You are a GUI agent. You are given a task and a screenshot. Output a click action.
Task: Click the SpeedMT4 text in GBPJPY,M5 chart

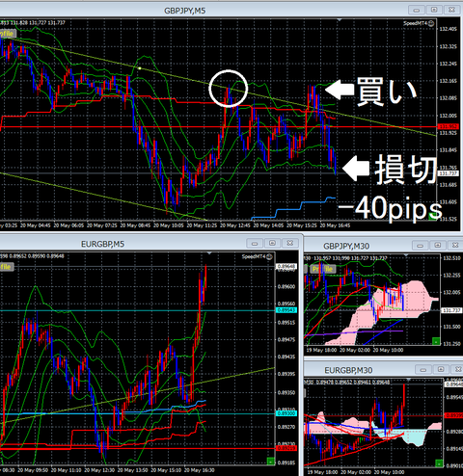click(416, 23)
